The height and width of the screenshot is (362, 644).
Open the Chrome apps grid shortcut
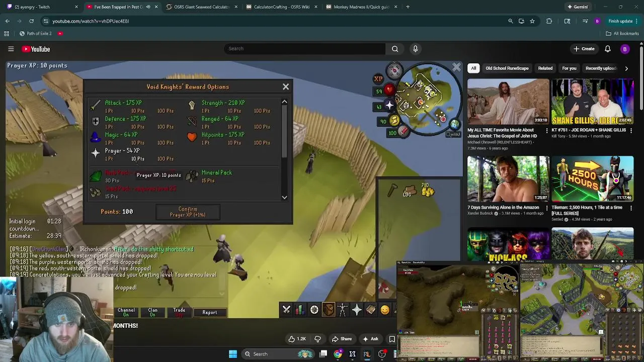[7, 34]
